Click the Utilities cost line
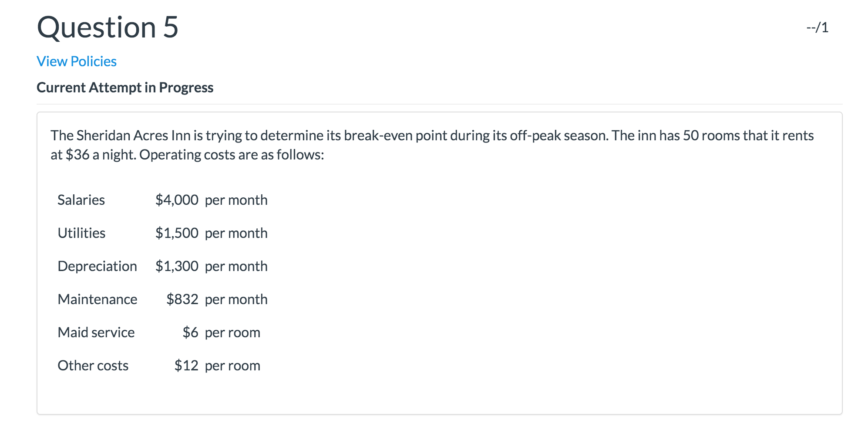Image resolution: width=868 pixels, height=434 pixels. click(x=81, y=233)
